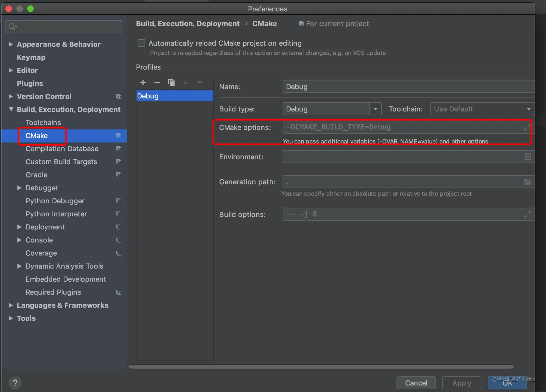Select Toolchains settings page
The height and width of the screenshot is (392, 546).
point(43,123)
